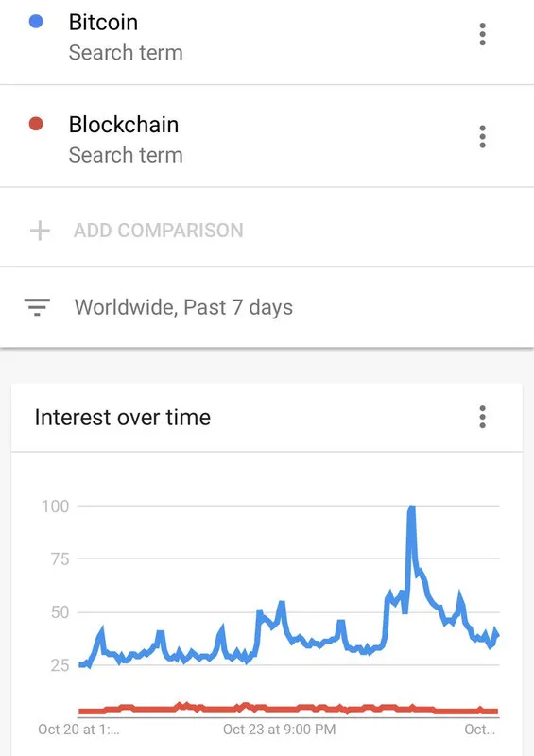534x756 pixels.
Task: Click the Interest over time heading
Action: (x=123, y=417)
